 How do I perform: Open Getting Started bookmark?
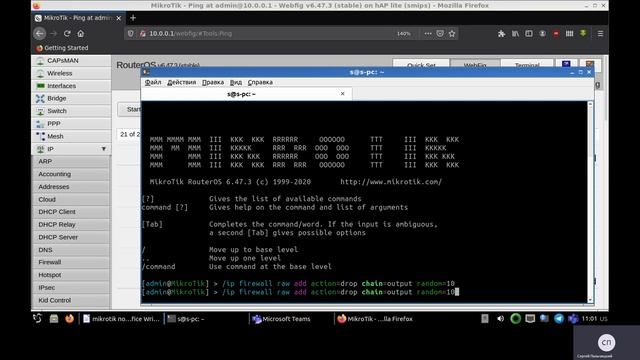coord(62,48)
